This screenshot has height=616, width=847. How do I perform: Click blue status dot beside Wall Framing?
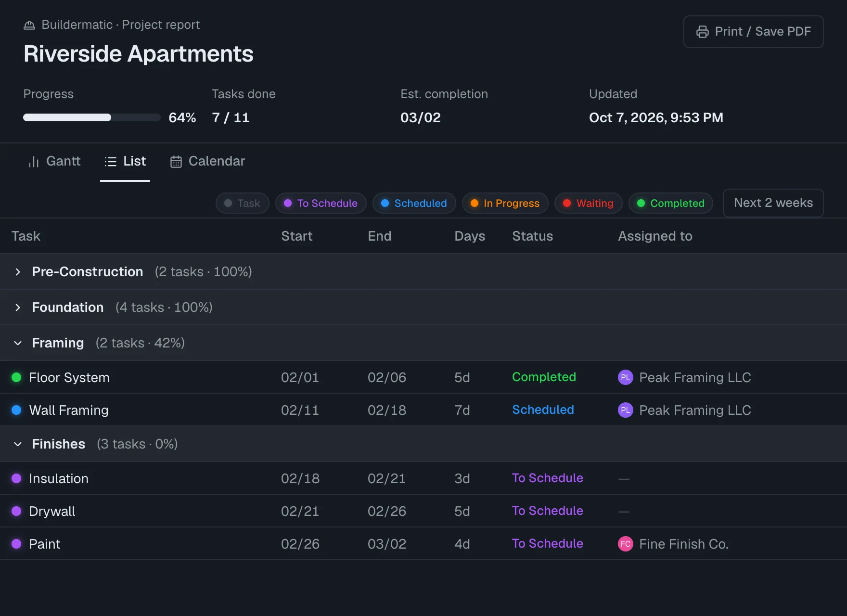[16, 410]
